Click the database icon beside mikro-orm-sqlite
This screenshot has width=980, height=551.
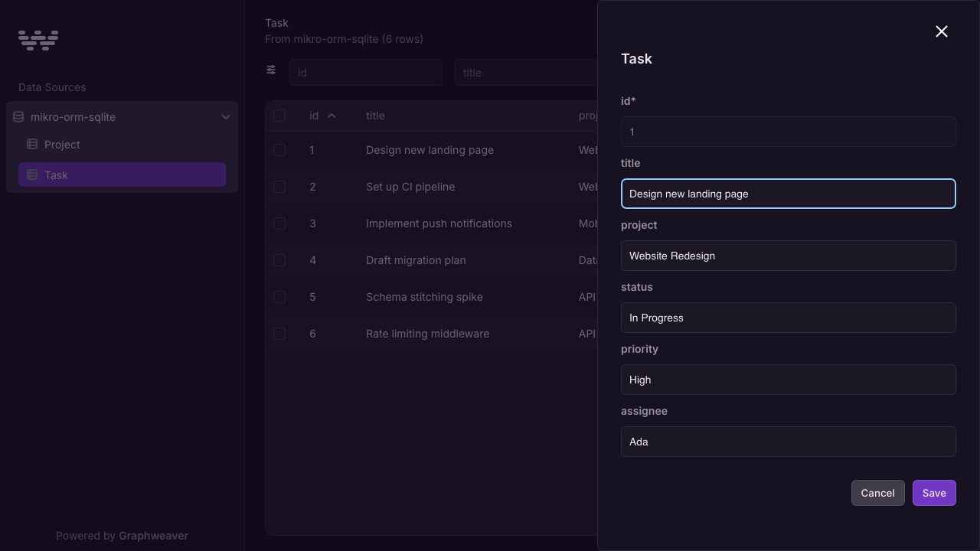click(x=18, y=117)
